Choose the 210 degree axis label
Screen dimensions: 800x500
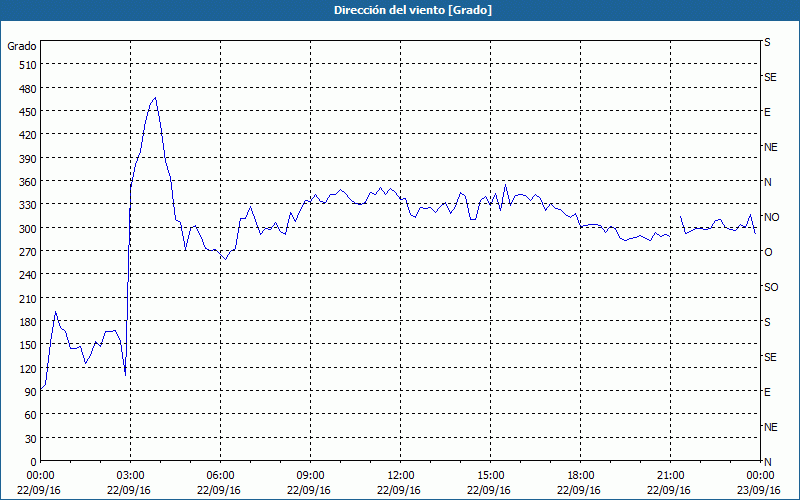(x=28, y=299)
